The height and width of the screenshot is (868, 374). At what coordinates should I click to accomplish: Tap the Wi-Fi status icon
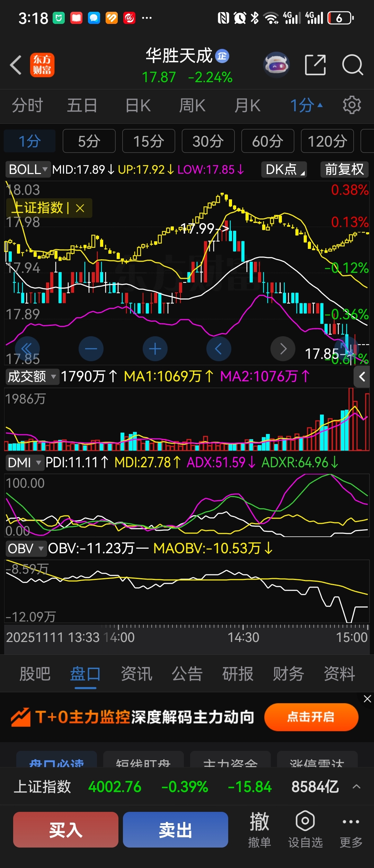pyautogui.click(x=271, y=18)
